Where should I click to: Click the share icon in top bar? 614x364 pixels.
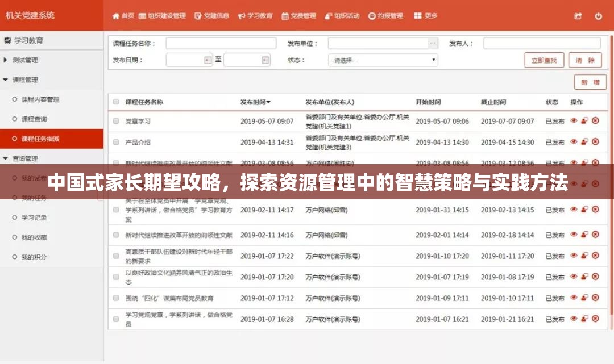click(576, 16)
